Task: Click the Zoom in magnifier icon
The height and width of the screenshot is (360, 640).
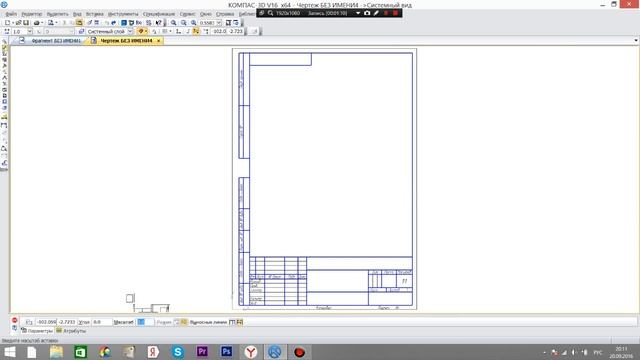Action: coord(174,23)
